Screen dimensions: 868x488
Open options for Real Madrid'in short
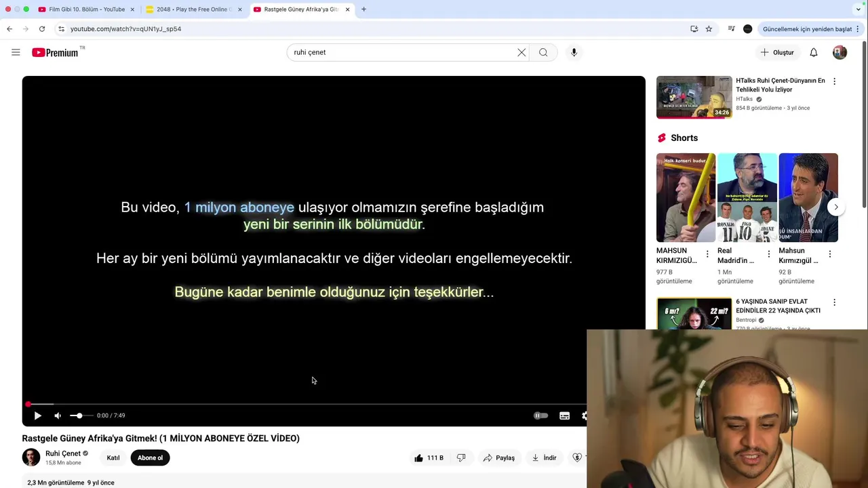click(x=768, y=254)
